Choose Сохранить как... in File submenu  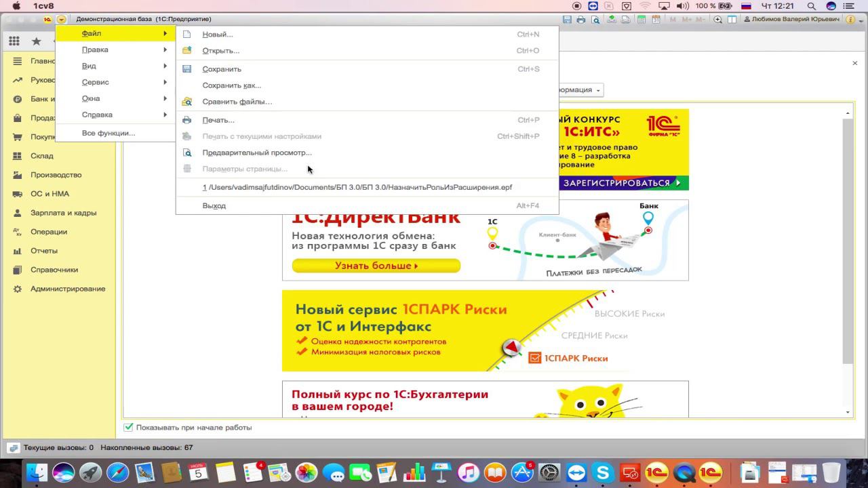(x=367, y=85)
